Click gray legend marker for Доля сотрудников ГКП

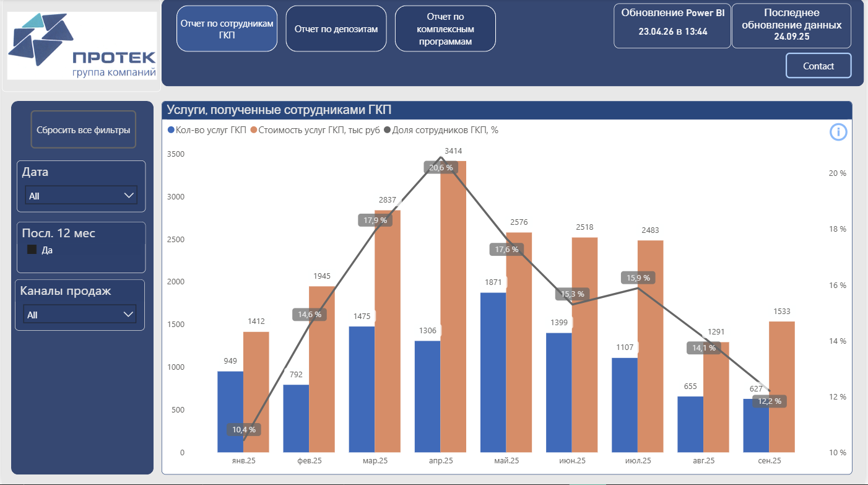click(x=388, y=130)
